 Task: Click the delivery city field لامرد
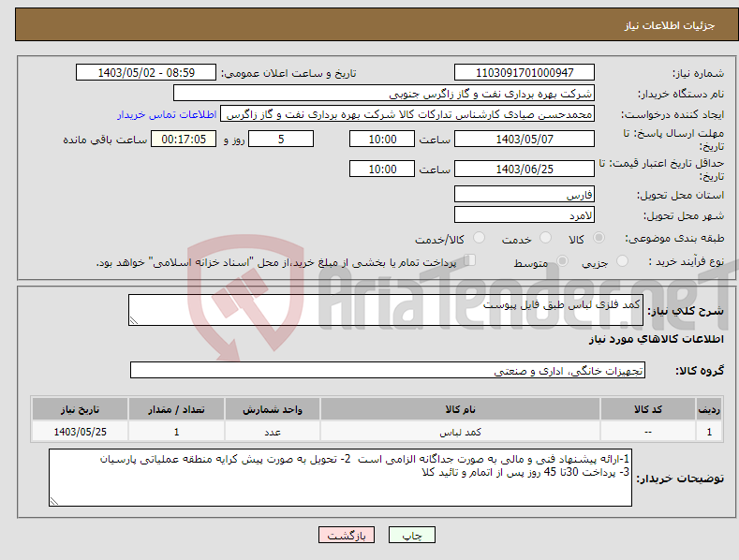click(x=525, y=215)
